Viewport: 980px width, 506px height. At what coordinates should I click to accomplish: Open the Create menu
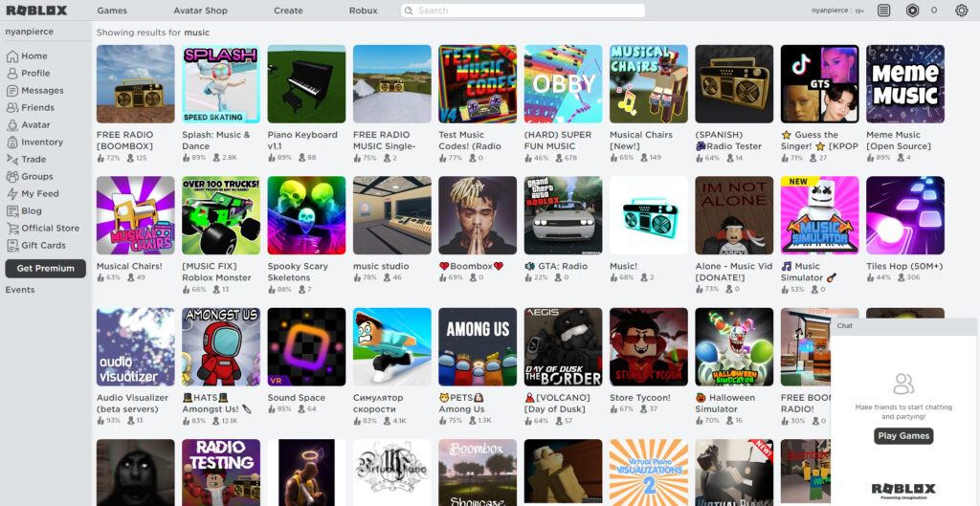288,11
